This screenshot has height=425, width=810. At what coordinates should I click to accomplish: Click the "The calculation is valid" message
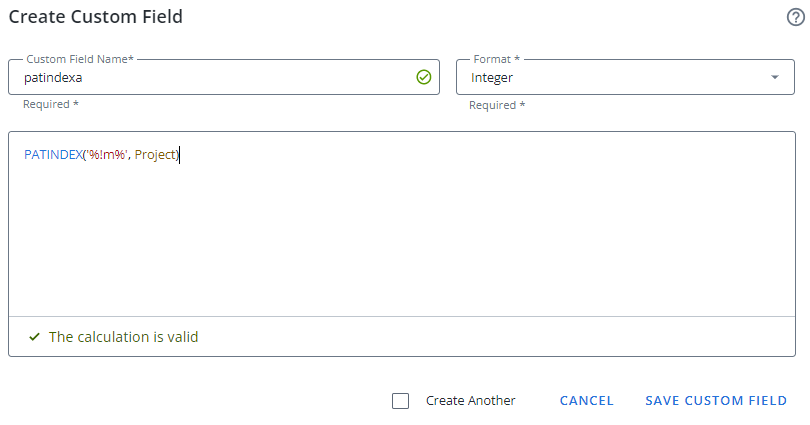tap(123, 337)
